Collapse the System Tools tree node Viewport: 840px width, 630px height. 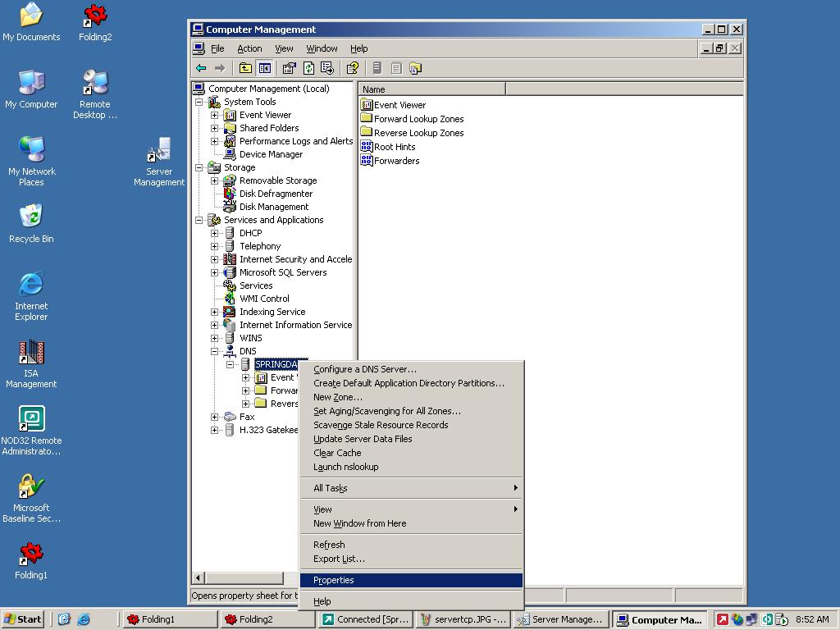click(199, 102)
